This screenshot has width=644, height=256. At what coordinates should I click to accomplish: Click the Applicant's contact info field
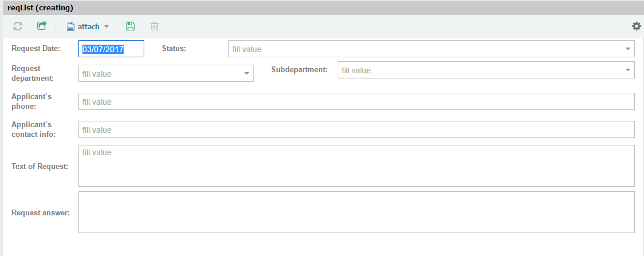pyautogui.click(x=356, y=130)
